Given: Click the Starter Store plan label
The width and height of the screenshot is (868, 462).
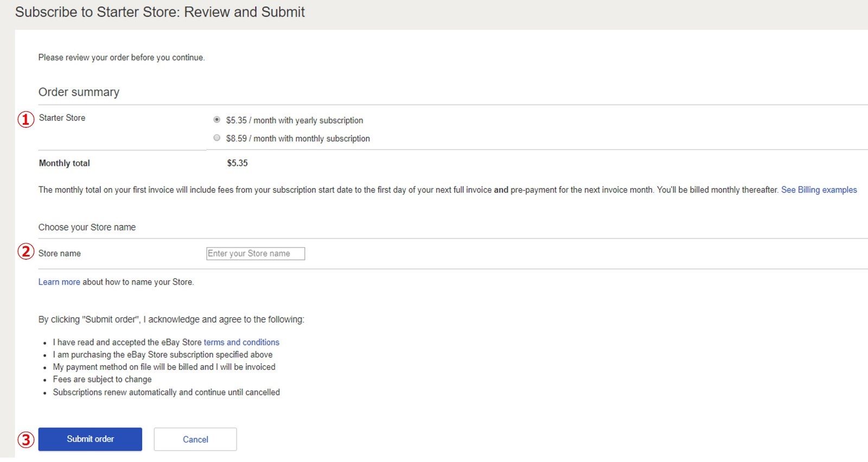Looking at the screenshot, I should tap(62, 118).
